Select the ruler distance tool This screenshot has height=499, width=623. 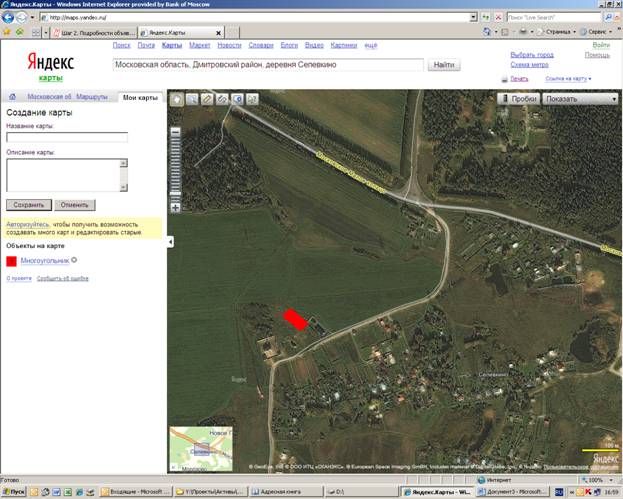pyautogui.click(x=207, y=99)
